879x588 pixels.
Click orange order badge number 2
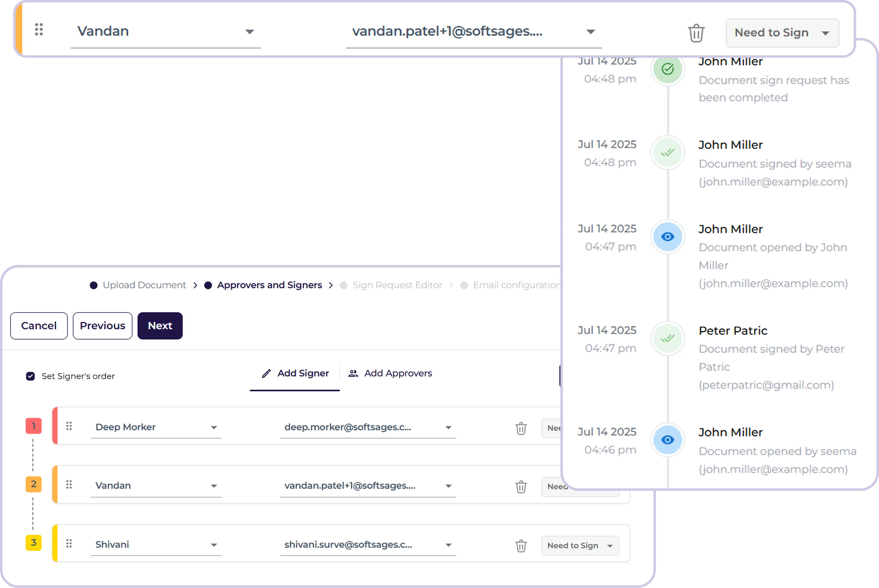pyautogui.click(x=33, y=484)
